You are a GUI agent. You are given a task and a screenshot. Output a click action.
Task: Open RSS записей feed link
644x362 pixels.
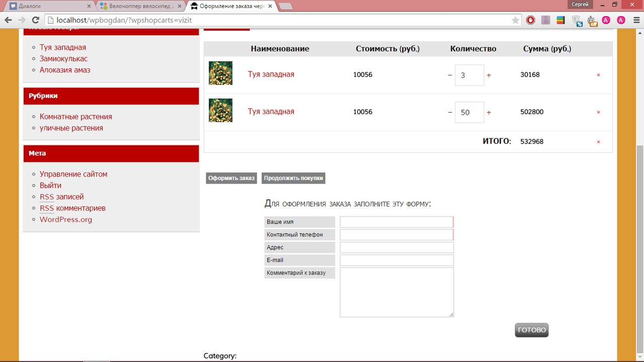[x=62, y=197]
